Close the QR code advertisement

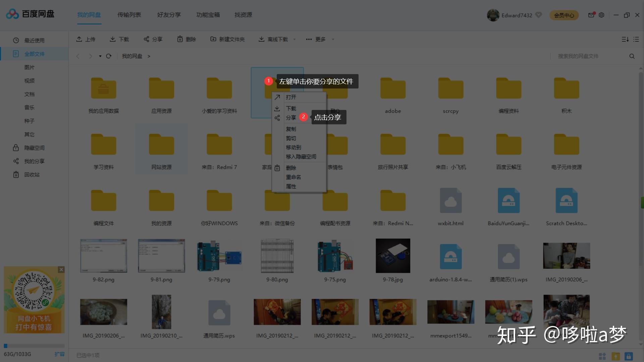(x=61, y=269)
